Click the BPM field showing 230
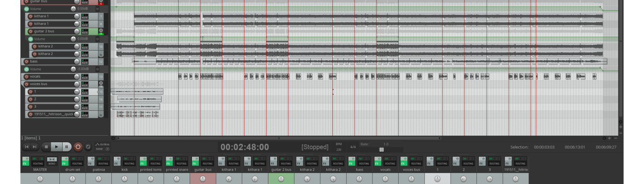644x184 pixels. [x=339, y=149]
